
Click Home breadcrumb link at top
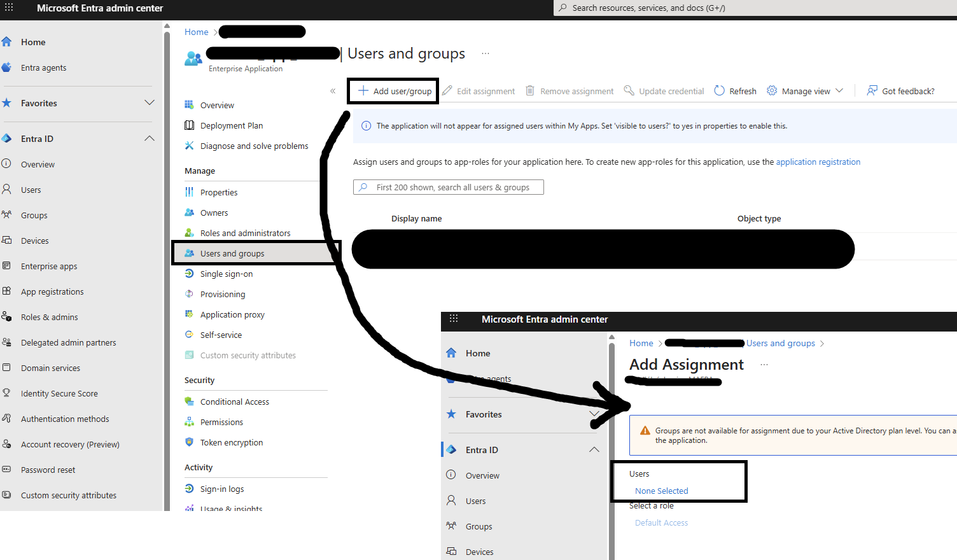pos(196,32)
